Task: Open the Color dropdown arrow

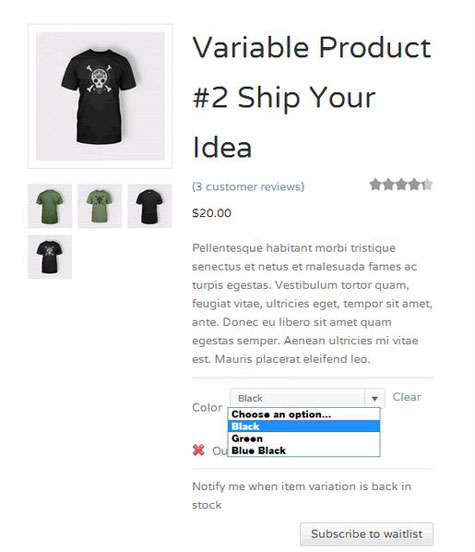Action: pos(375,398)
